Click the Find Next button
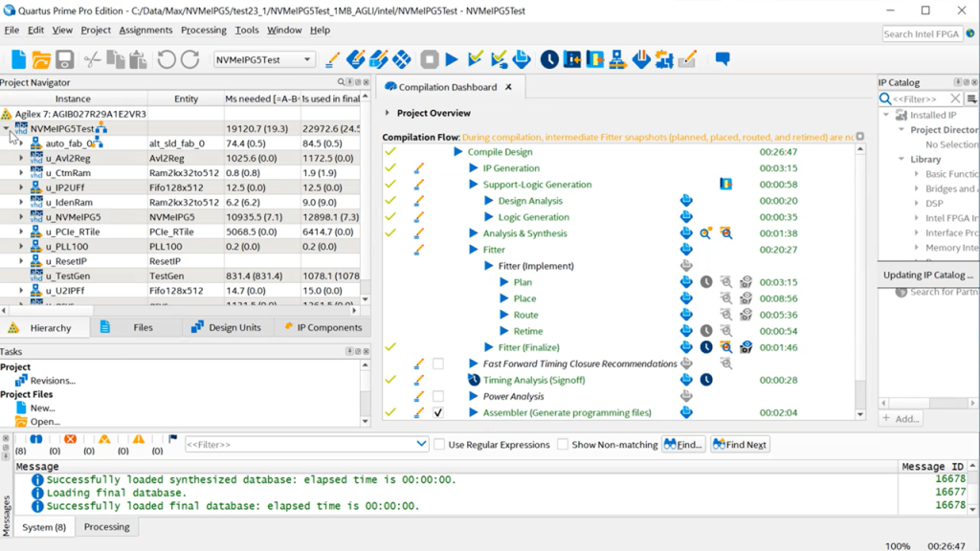 point(740,444)
